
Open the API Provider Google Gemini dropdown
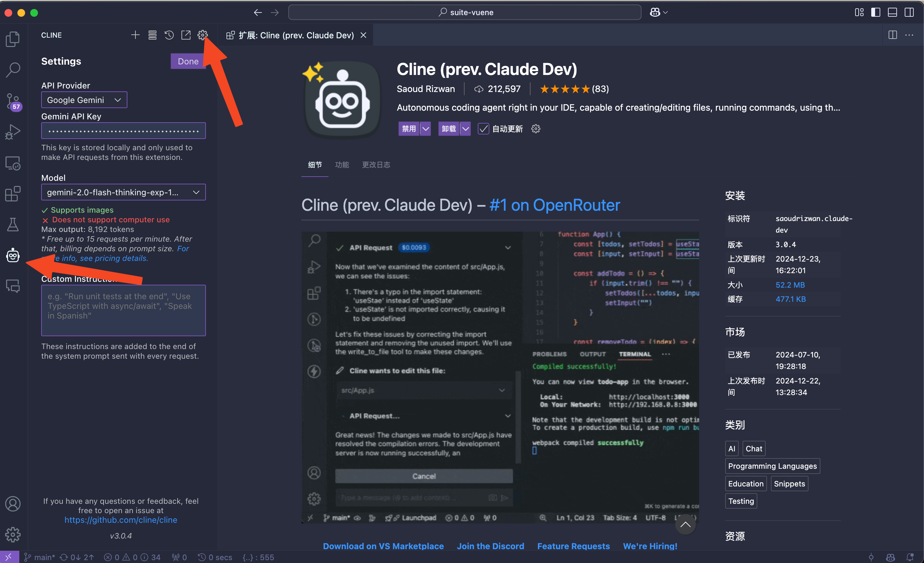pyautogui.click(x=84, y=100)
